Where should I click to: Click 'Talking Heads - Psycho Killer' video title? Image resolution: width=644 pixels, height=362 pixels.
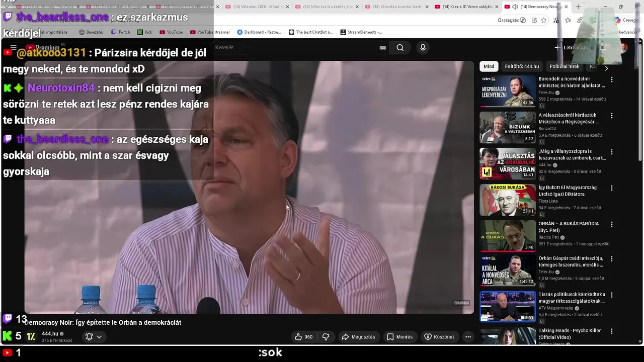point(570,334)
